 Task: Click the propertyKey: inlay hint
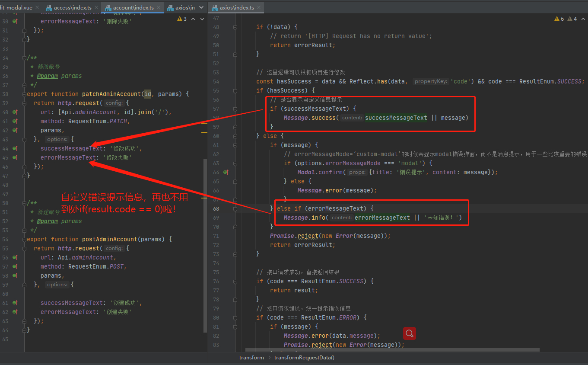(430, 81)
